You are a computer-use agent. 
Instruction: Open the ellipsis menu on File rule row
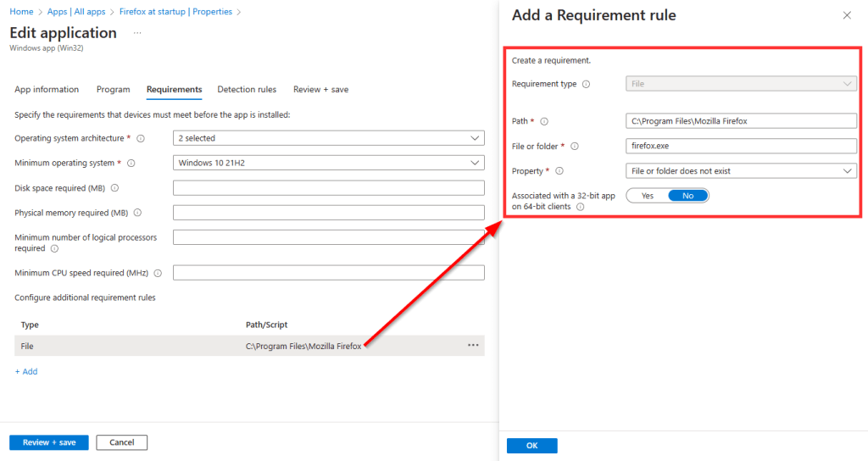pyautogui.click(x=473, y=346)
